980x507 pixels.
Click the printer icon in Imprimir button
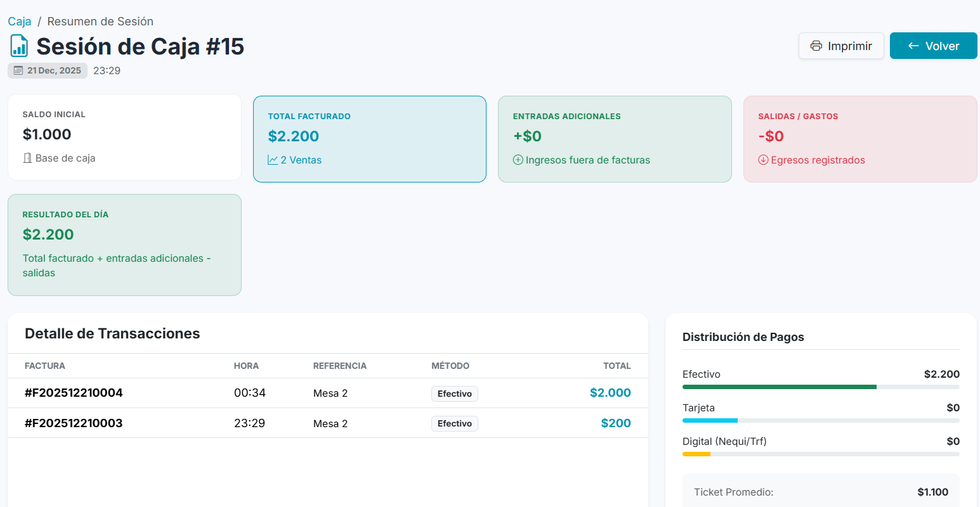coord(816,46)
